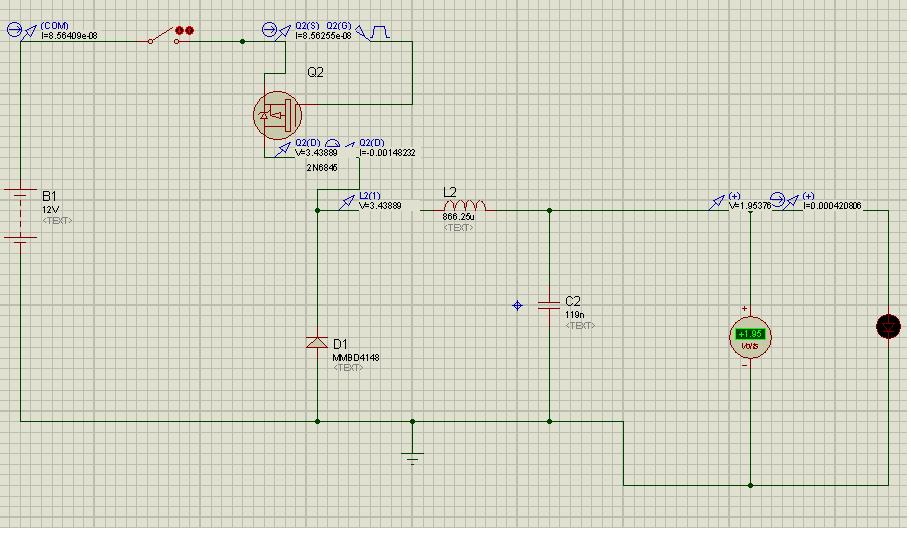
Task: Select the C2 reference label
Action: pyautogui.click(x=573, y=301)
